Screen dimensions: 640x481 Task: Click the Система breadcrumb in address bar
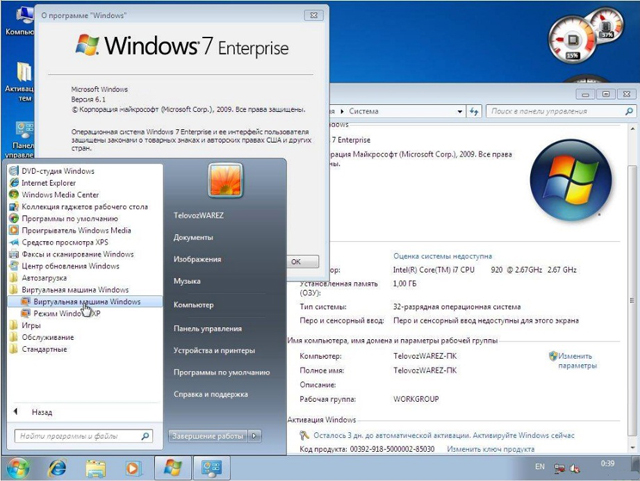[x=364, y=111]
